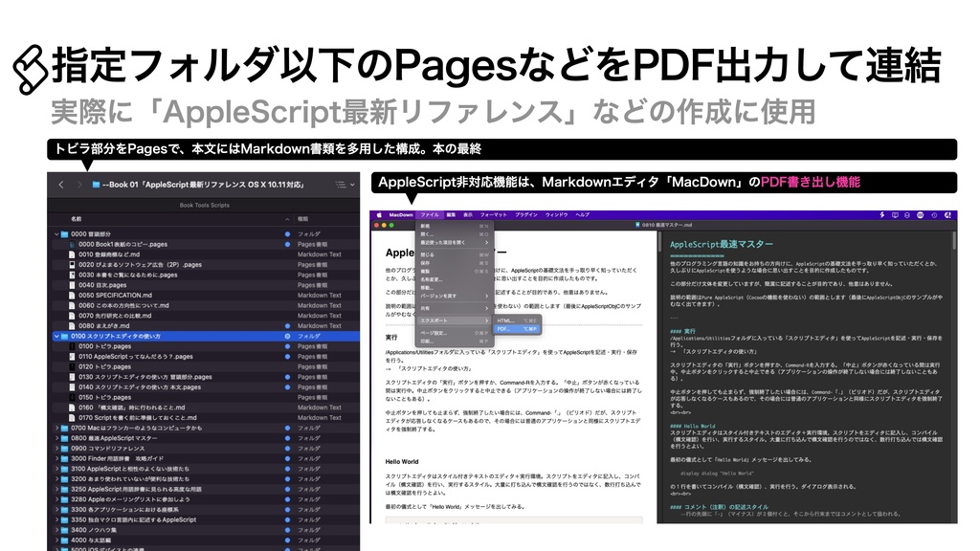Select the Pages document icon for 0040 目次.pages
Viewport: 980px width, 551px height.
[x=72, y=285]
